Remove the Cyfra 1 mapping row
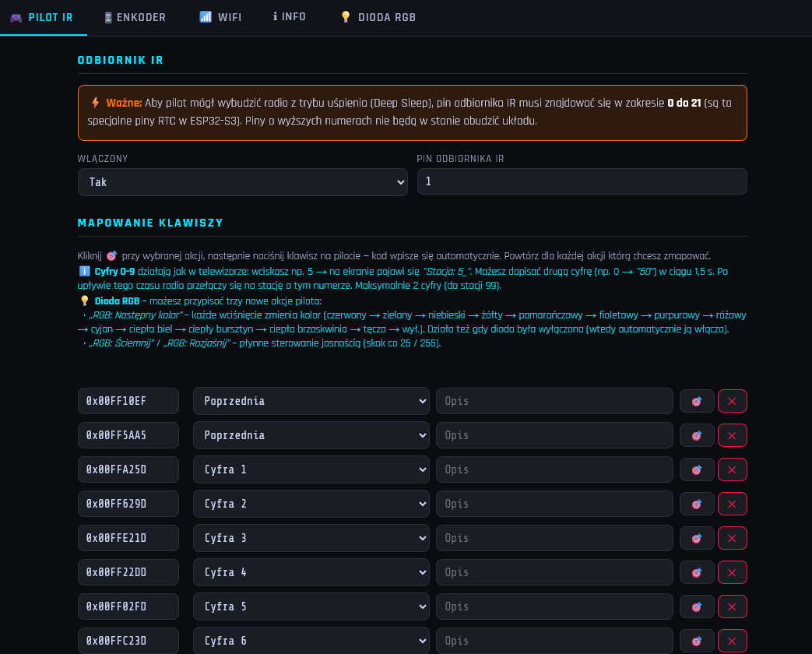812x654 pixels. click(733, 469)
